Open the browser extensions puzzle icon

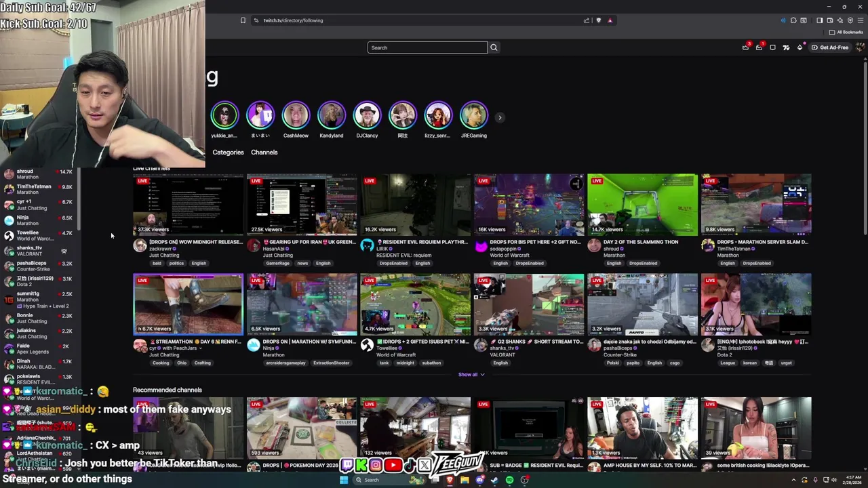click(x=793, y=20)
